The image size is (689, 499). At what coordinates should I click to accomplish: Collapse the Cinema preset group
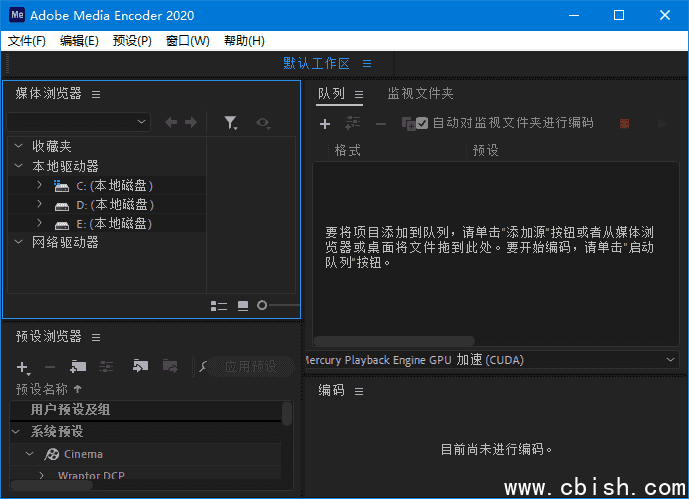point(29,454)
